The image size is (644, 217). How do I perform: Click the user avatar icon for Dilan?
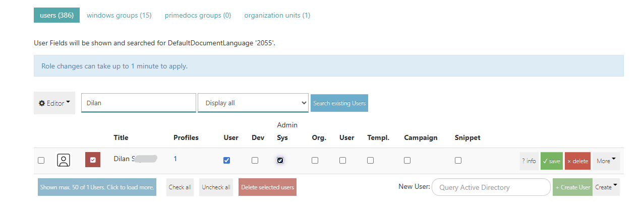coord(64,160)
